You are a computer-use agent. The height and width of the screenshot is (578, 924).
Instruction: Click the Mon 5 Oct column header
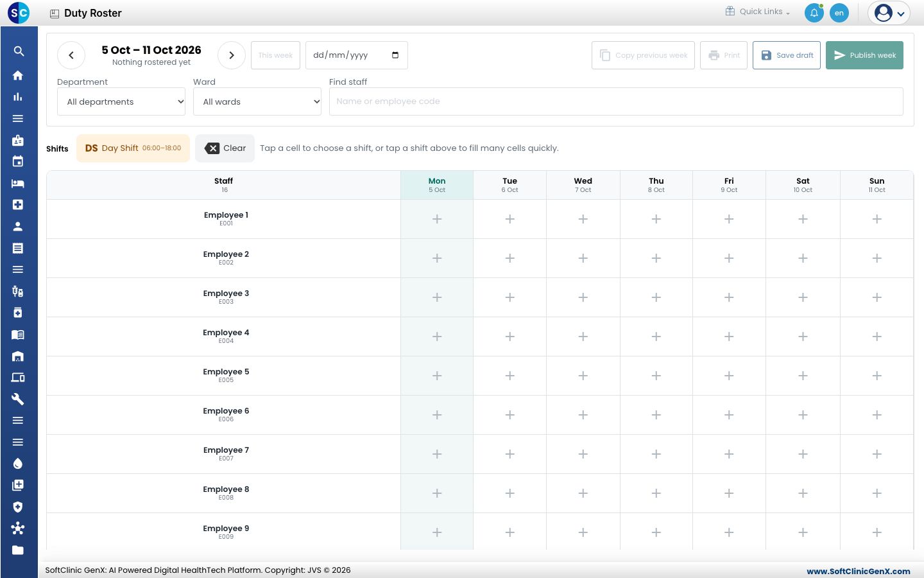[x=437, y=185]
